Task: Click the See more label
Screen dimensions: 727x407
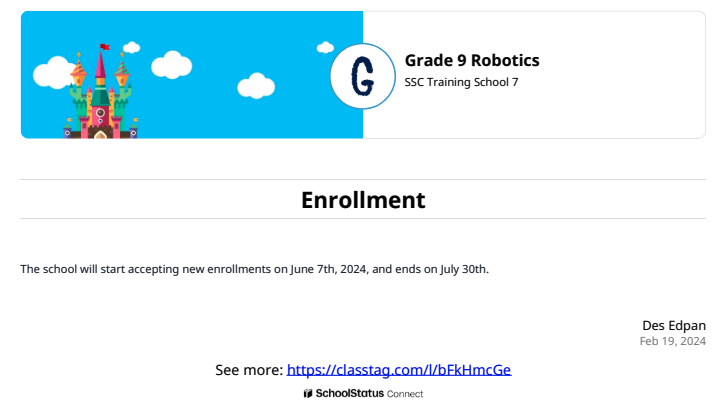Action: tap(249, 370)
